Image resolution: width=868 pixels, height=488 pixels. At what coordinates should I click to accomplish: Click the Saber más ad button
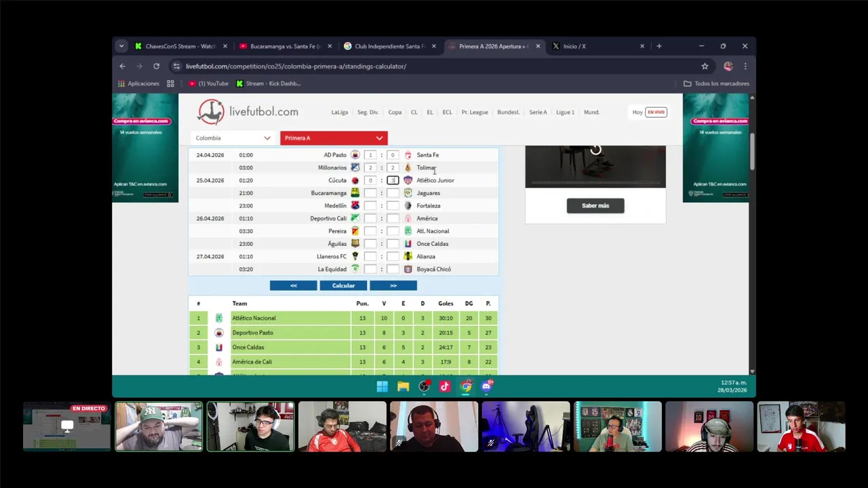pos(595,205)
